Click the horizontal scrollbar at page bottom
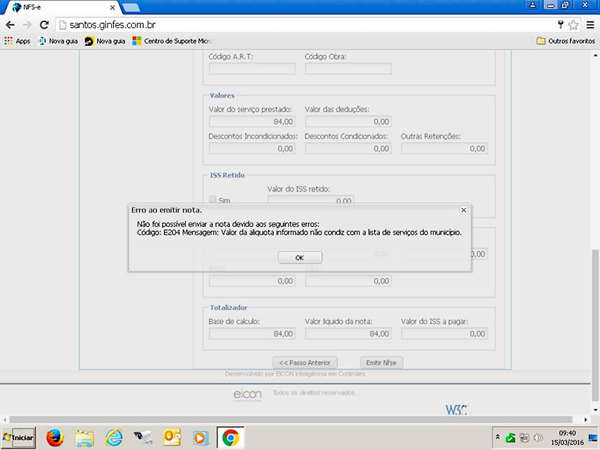Viewport: 600px width, 450px height. [x=291, y=420]
